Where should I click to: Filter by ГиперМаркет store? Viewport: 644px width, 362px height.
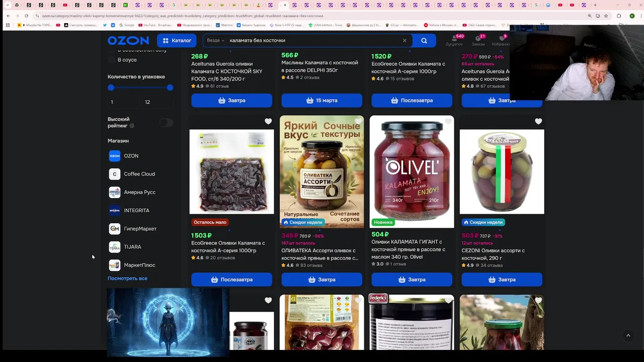[x=133, y=229]
